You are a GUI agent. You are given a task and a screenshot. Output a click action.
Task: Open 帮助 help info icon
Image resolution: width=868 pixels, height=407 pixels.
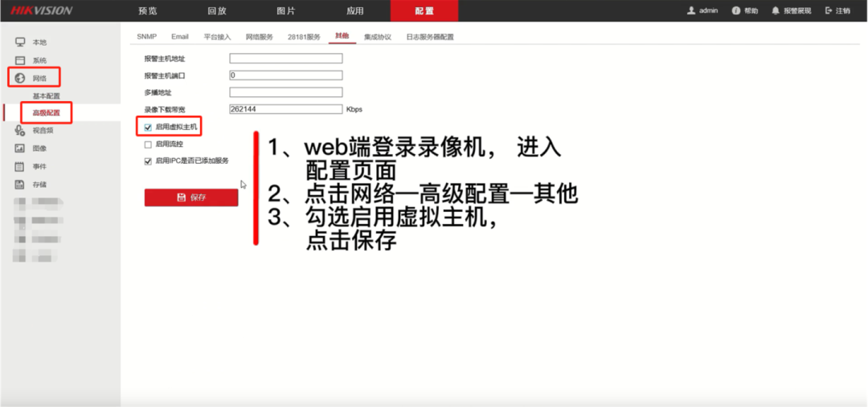click(735, 10)
